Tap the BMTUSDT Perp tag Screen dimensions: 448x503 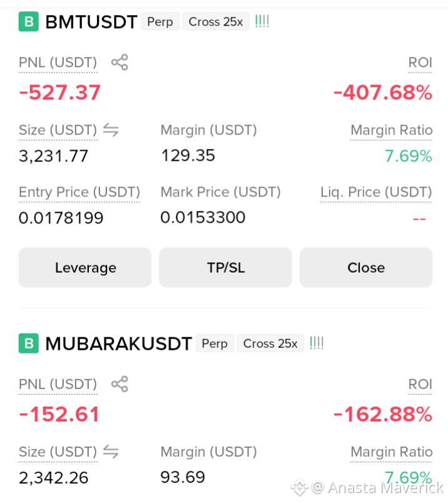pos(160,21)
